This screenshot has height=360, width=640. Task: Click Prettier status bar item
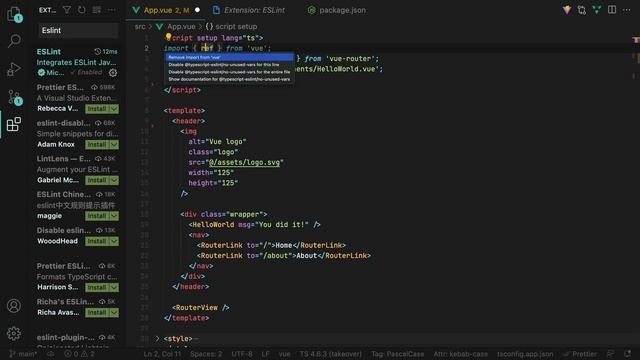click(x=580, y=354)
